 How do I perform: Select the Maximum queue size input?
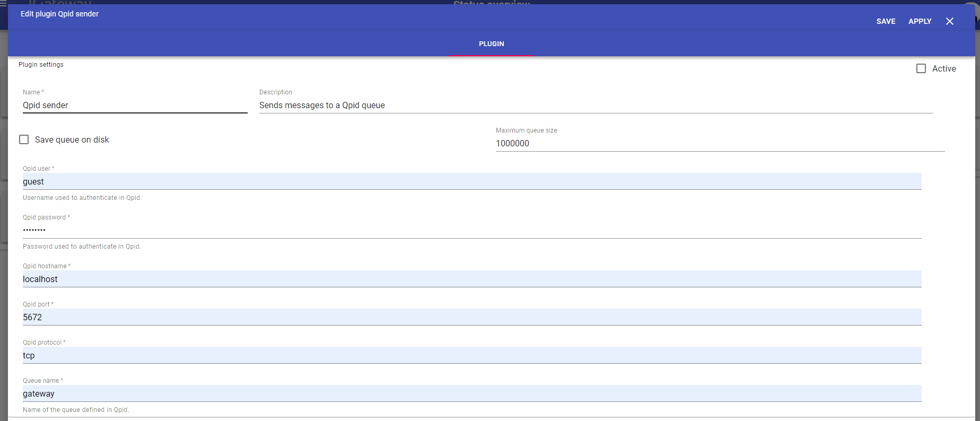pyautogui.click(x=720, y=143)
